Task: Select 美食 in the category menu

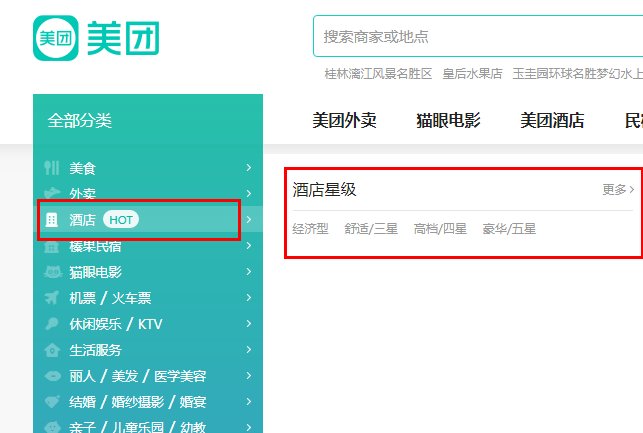Action: 82,168
